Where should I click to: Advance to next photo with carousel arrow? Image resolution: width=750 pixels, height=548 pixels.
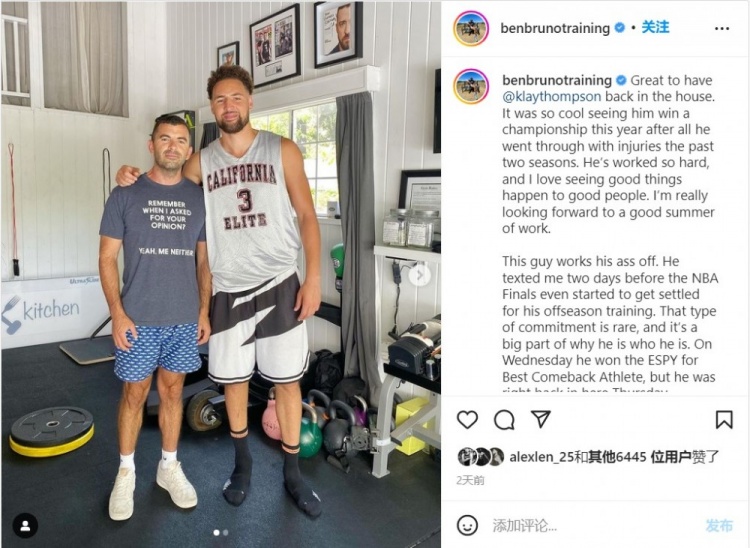point(420,275)
